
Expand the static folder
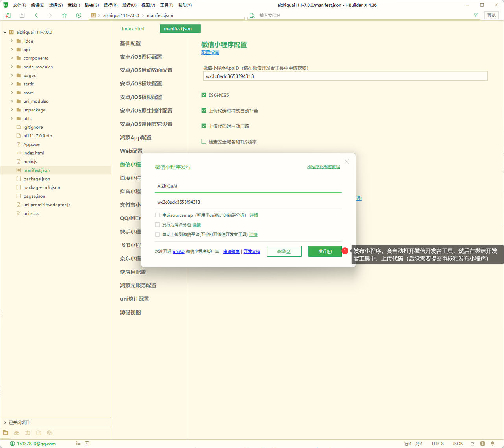tap(12, 84)
